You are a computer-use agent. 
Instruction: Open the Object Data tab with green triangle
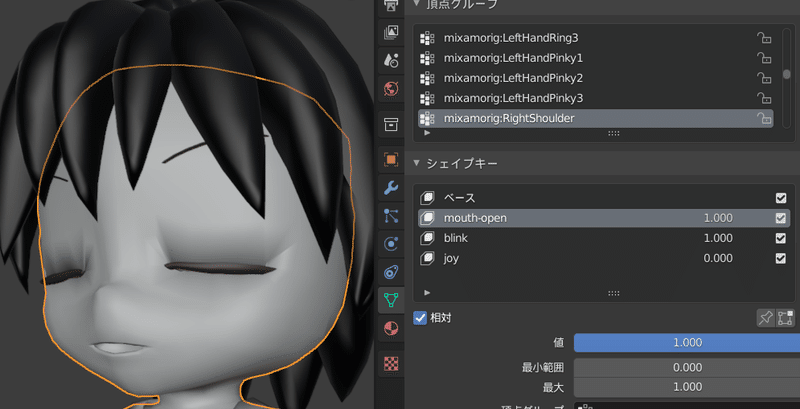pyautogui.click(x=391, y=300)
